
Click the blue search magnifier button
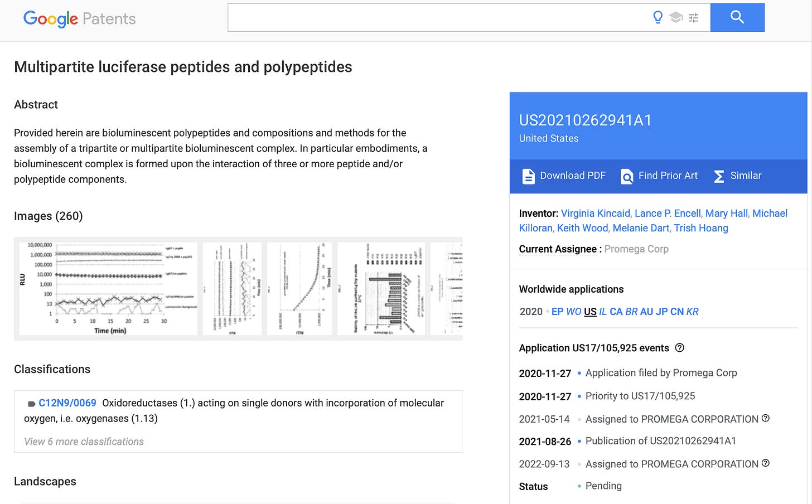pyautogui.click(x=737, y=17)
